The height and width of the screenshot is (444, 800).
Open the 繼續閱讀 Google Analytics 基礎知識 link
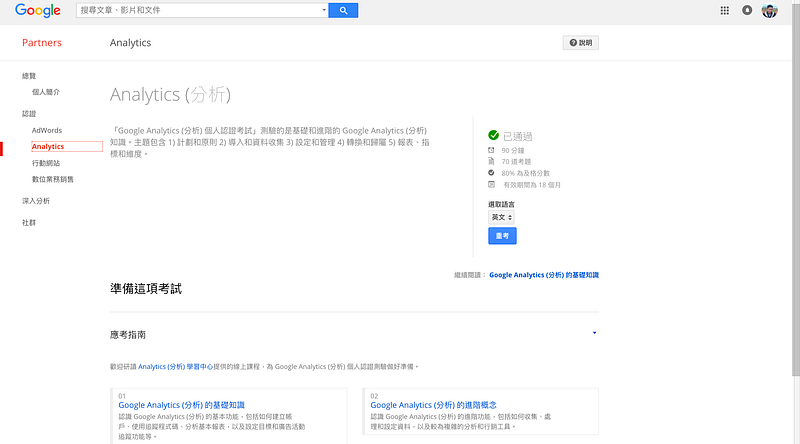544,275
